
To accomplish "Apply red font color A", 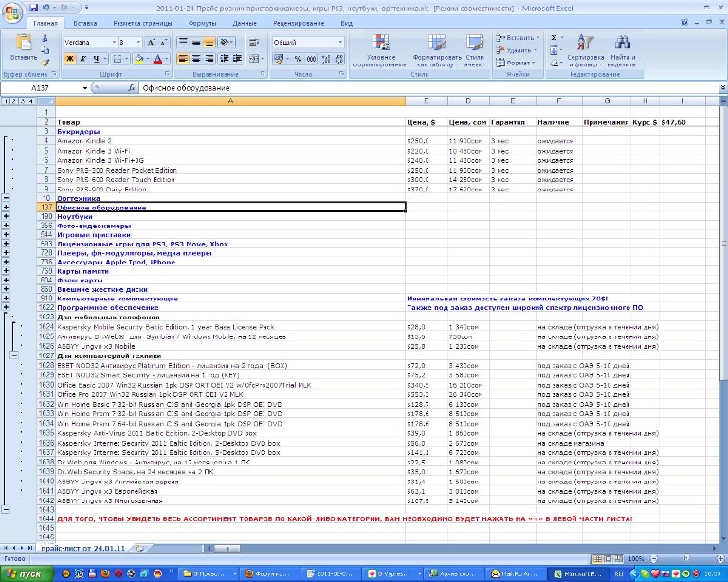I will (157, 59).
